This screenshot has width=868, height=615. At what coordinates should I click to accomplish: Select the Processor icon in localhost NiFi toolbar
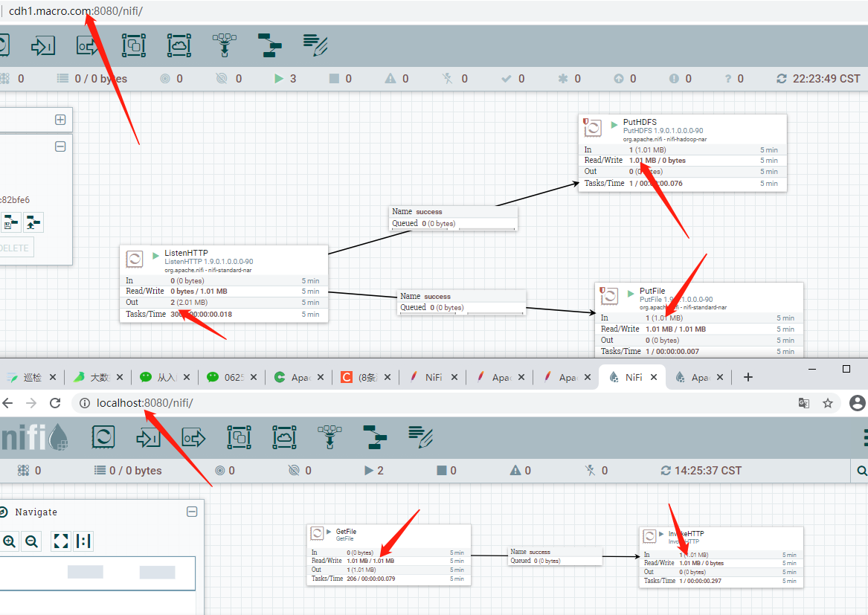tap(103, 437)
